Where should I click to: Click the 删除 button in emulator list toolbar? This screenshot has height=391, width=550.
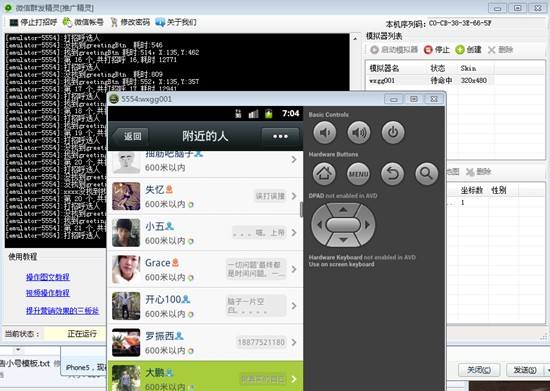click(x=501, y=50)
